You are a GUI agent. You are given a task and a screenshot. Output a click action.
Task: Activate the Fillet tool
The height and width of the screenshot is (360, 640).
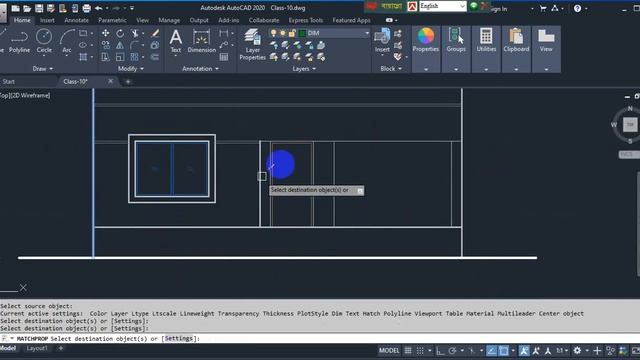pyautogui.click(x=134, y=45)
